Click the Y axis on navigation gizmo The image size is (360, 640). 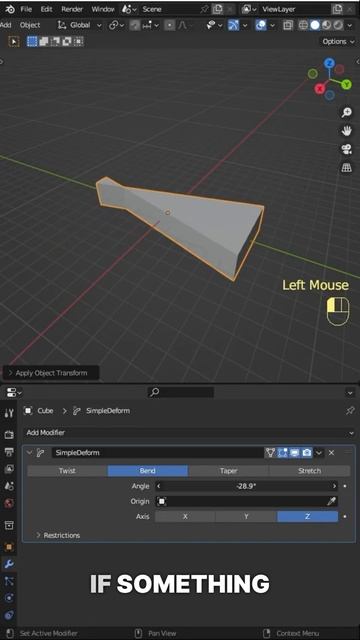(347, 84)
